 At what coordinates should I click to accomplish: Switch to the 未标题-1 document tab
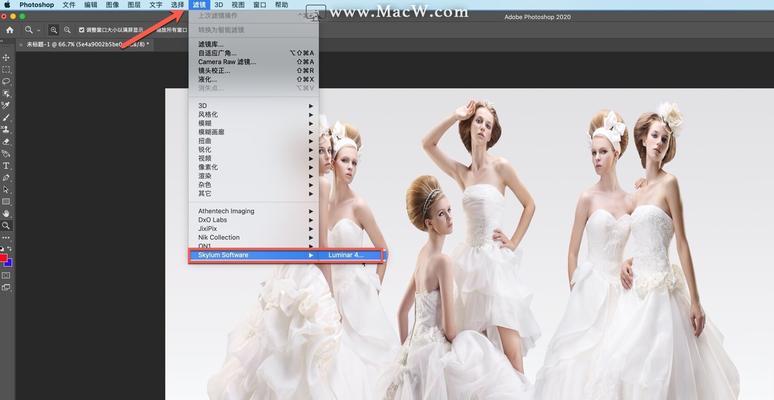click(x=87, y=44)
